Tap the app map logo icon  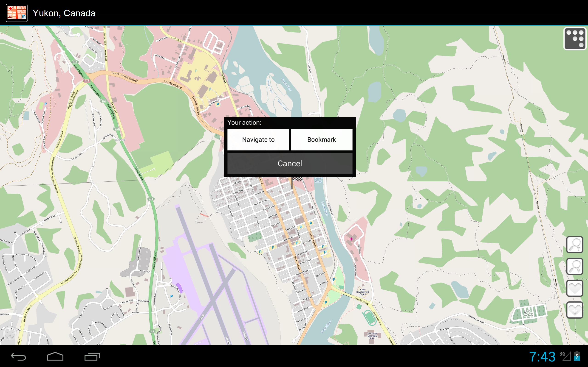click(x=17, y=13)
